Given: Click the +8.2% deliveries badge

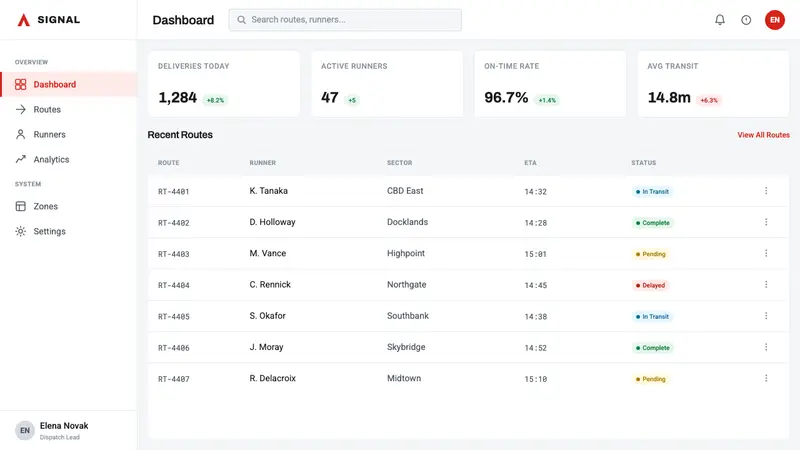Looking at the screenshot, I should [x=215, y=100].
